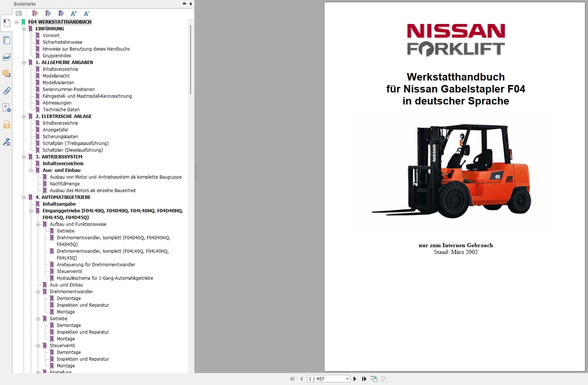The image size is (588, 385).
Task: Click the set bookmark destination icon
Action: tap(61, 13)
